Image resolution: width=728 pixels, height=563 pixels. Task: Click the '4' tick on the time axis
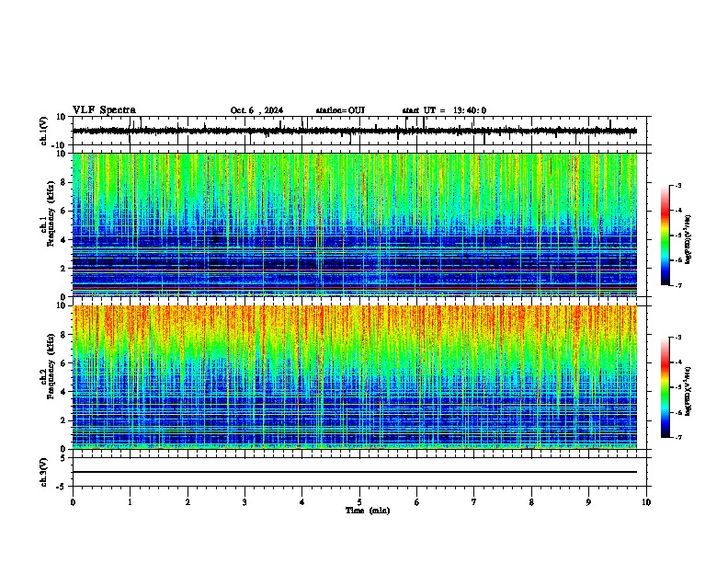(302, 502)
